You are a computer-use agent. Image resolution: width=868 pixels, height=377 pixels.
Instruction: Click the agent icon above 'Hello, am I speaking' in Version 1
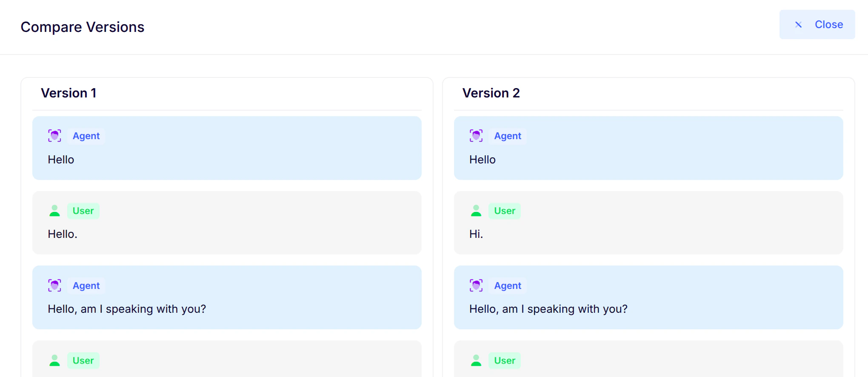pyautogui.click(x=54, y=286)
